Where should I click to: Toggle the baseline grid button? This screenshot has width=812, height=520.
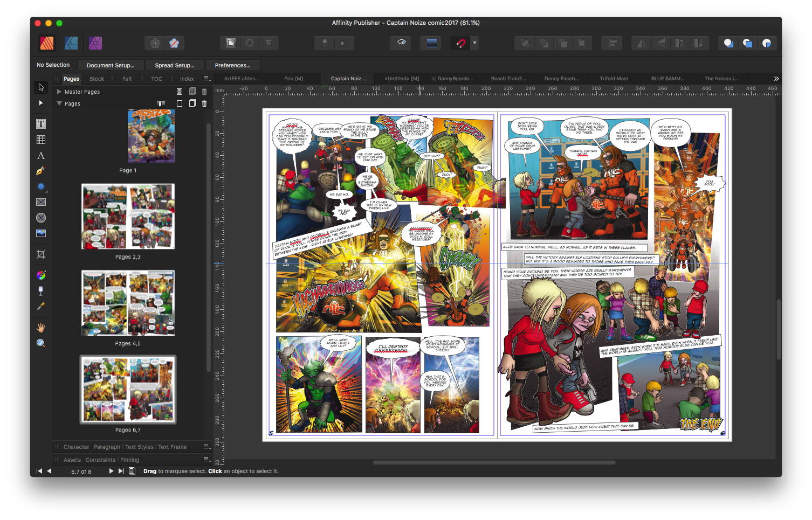(431, 43)
